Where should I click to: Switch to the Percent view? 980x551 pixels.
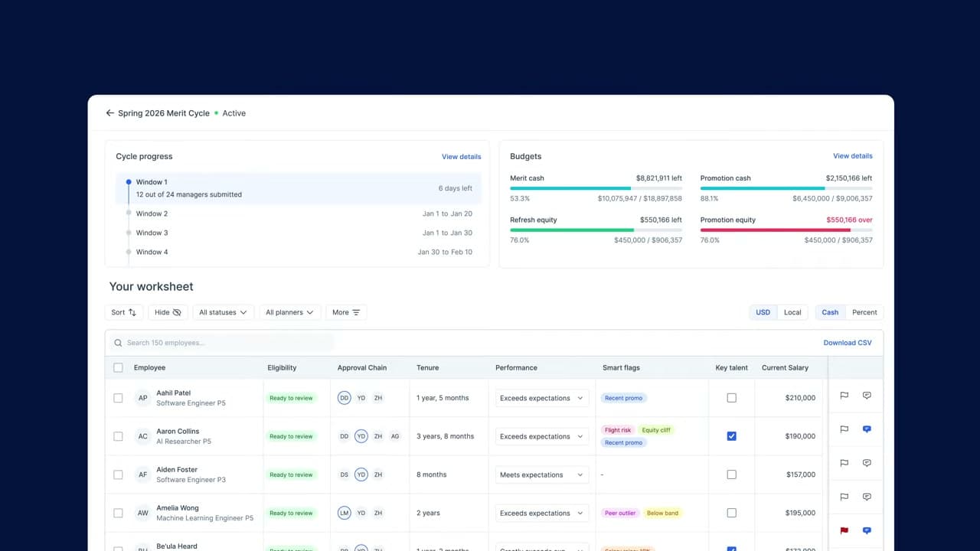[864, 312]
